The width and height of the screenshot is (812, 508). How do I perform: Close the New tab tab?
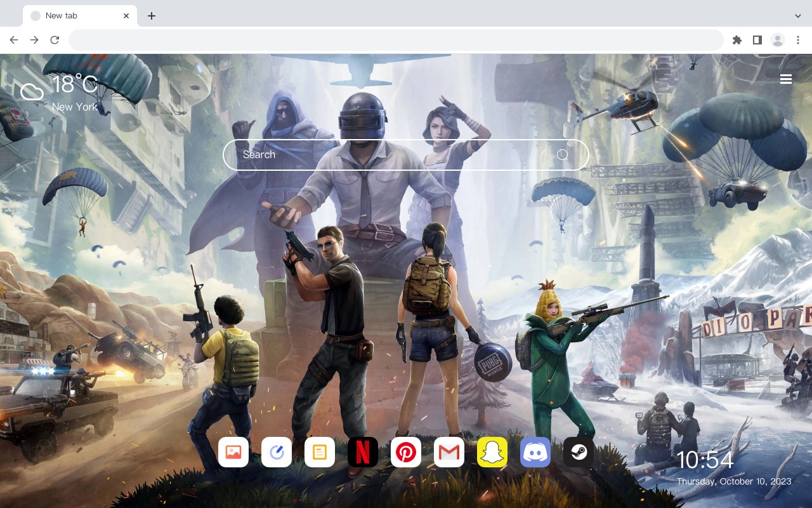pyautogui.click(x=126, y=16)
